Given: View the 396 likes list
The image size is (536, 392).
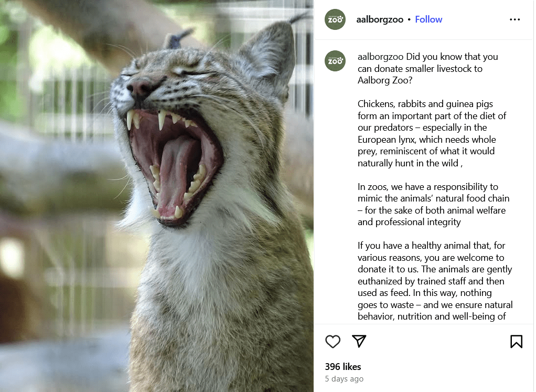Looking at the screenshot, I should pyautogui.click(x=343, y=367).
